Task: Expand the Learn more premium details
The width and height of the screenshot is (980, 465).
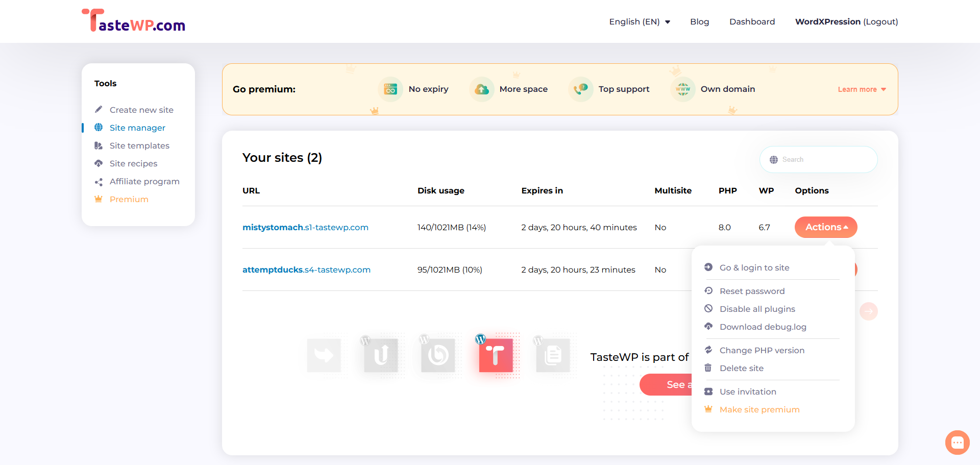Action: [862, 89]
